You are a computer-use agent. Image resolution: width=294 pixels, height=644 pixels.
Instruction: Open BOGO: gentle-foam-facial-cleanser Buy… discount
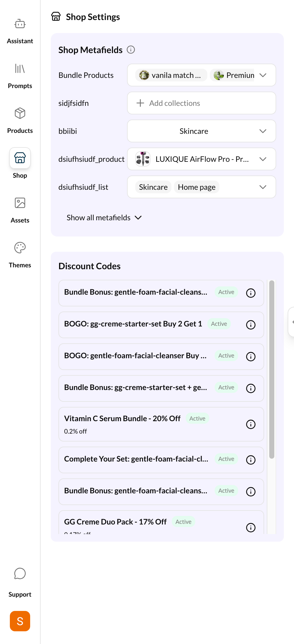click(135, 356)
